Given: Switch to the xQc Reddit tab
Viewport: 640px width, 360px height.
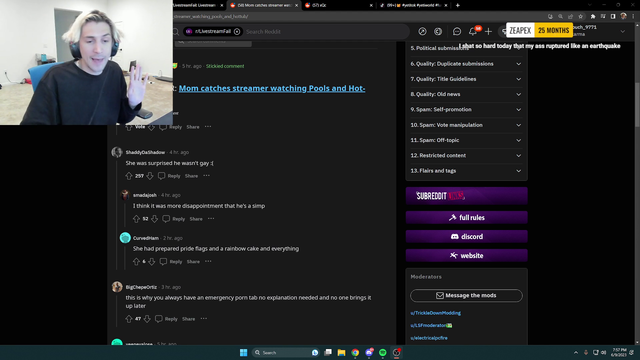Looking at the screenshot, I should (338, 5).
